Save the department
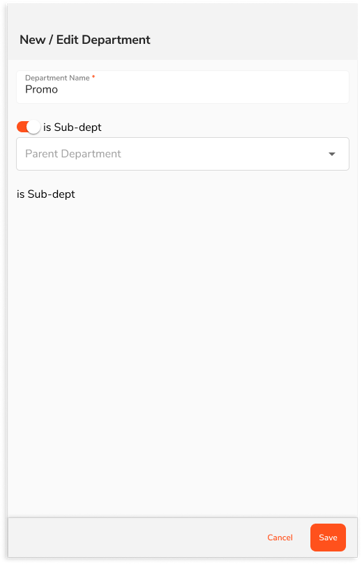 click(x=328, y=537)
